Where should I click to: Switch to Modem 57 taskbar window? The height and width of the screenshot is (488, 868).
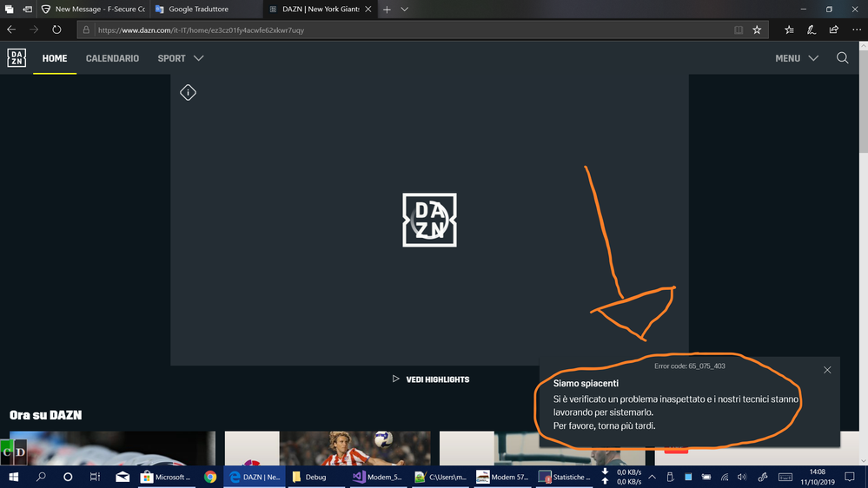click(502, 477)
